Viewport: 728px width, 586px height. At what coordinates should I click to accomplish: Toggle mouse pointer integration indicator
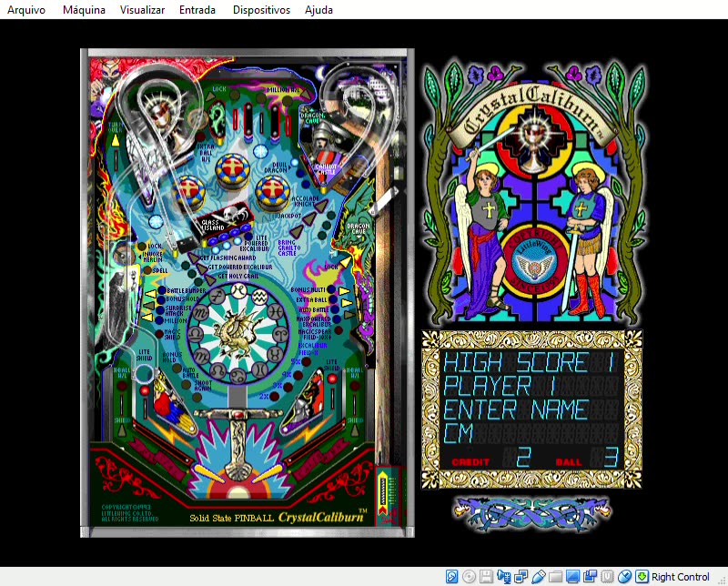[x=623, y=576]
